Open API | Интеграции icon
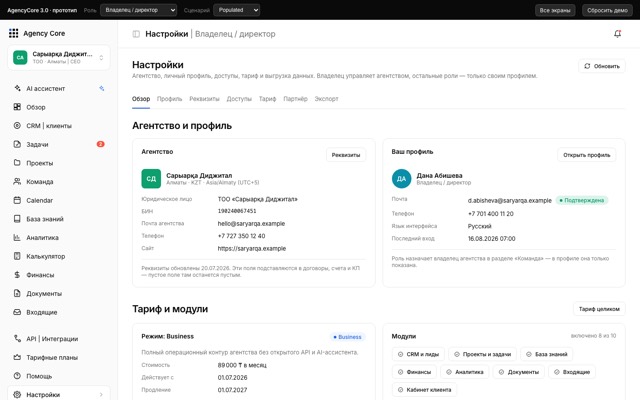This screenshot has height=400, width=640. tap(17, 338)
